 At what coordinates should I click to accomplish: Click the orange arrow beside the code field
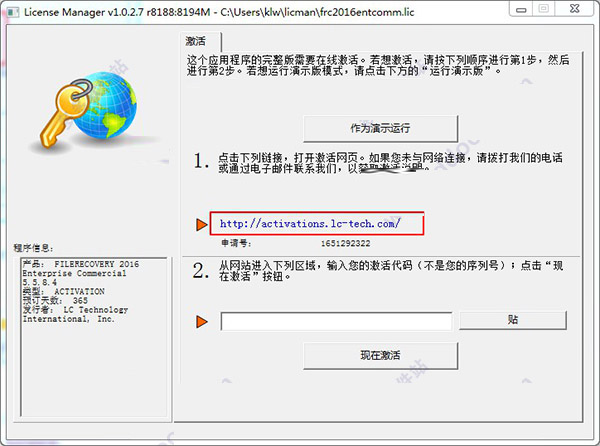202,321
